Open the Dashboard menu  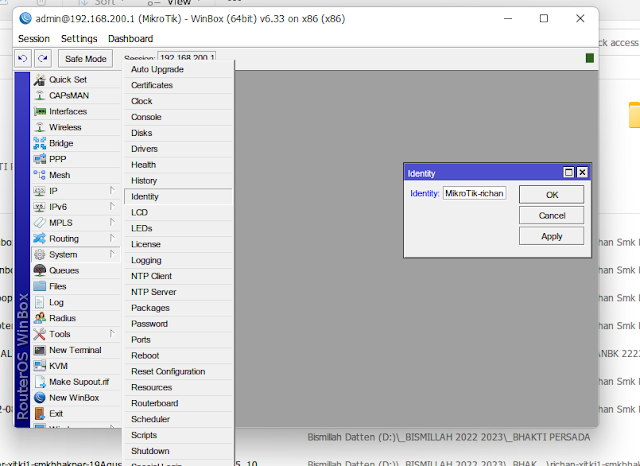tap(131, 39)
